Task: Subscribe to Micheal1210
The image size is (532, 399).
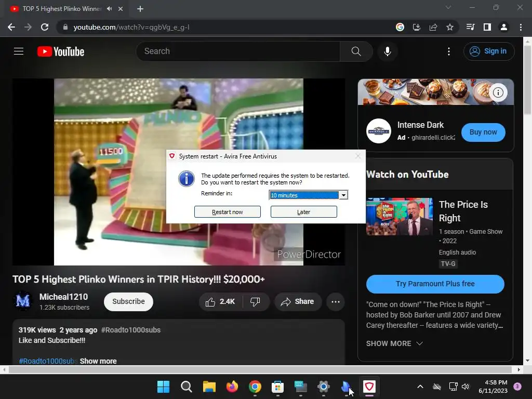Action: click(x=128, y=302)
